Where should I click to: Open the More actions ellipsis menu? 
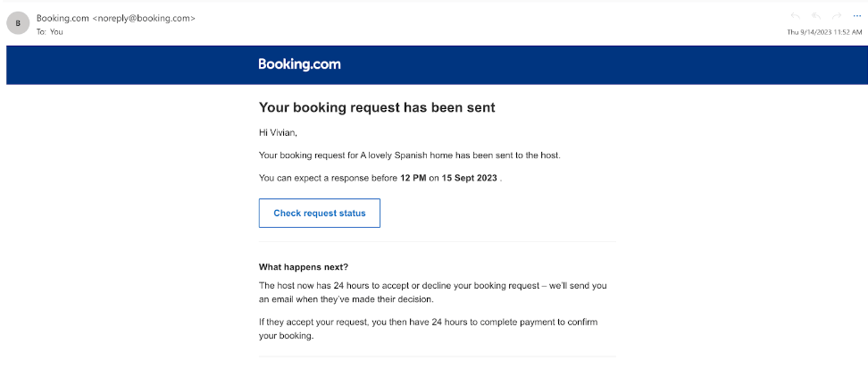tap(856, 16)
